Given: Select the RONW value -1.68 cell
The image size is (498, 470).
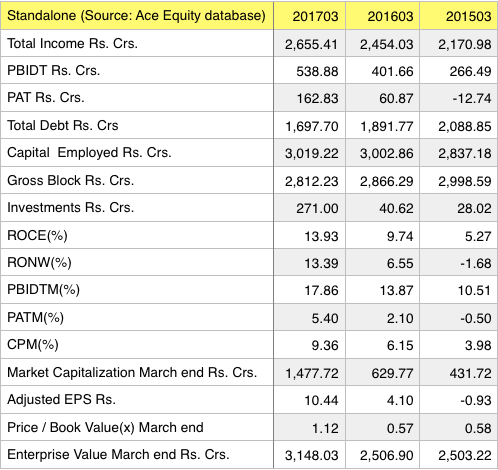Looking at the screenshot, I should (x=459, y=263).
